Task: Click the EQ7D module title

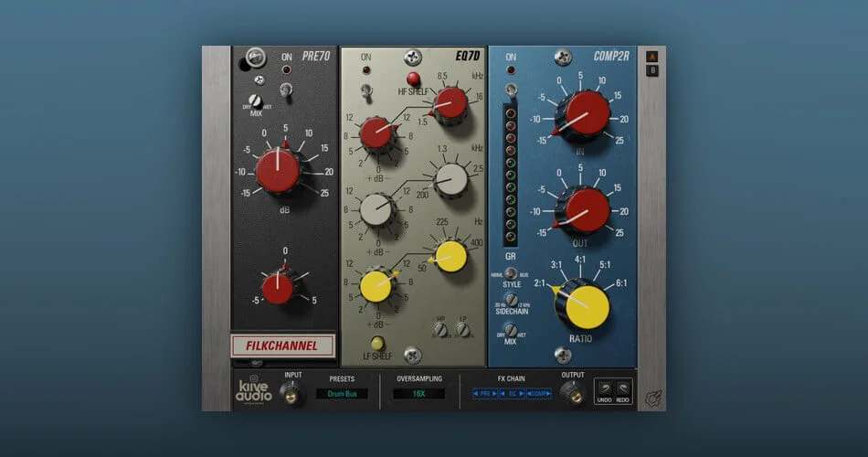Action: tap(468, 56)
